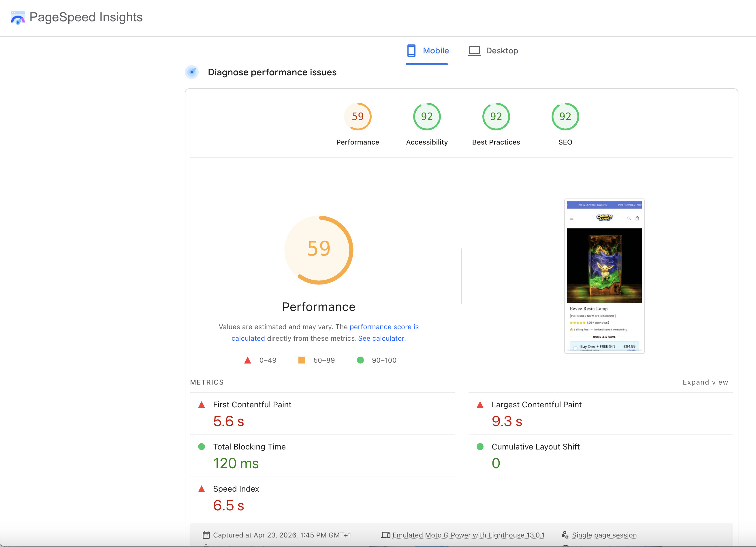Click the Single page session icon
Viewport: 756px width, 547px height.
(x=565, y=535)
